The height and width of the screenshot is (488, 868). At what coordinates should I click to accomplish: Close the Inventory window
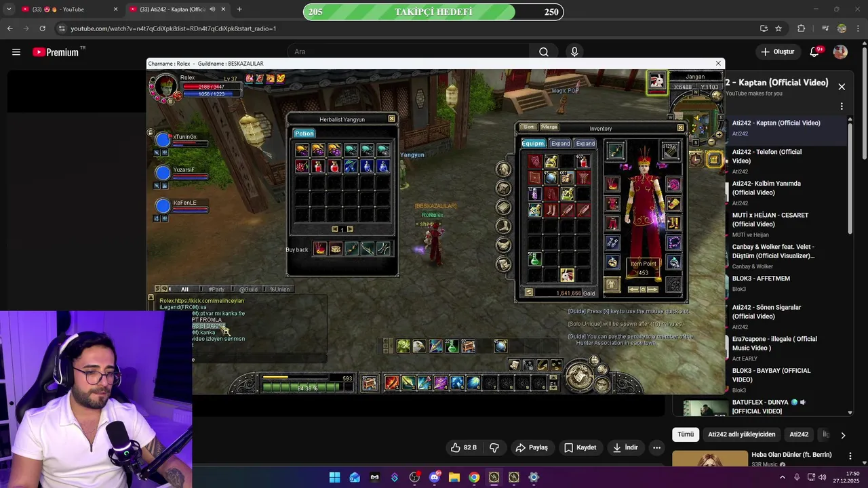tap(680, 127)
